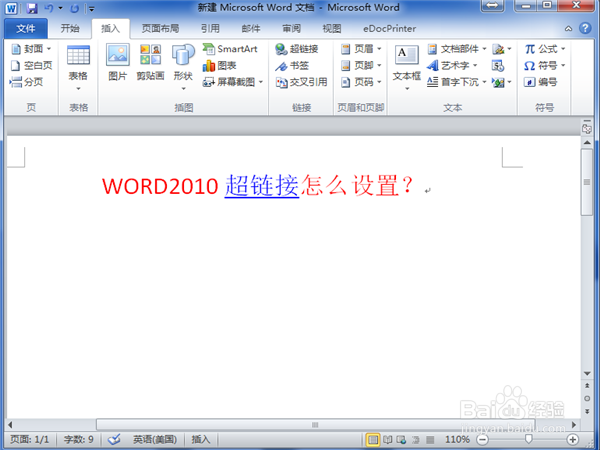The image size is (600, 450).
Task: Redo the last action
Action: click(x=75, y=8)
